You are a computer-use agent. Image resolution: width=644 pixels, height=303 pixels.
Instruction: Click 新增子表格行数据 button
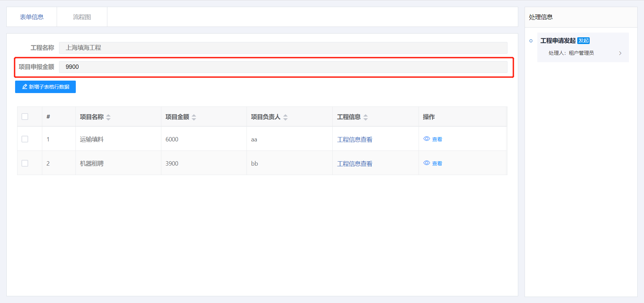tap(45, 87)
